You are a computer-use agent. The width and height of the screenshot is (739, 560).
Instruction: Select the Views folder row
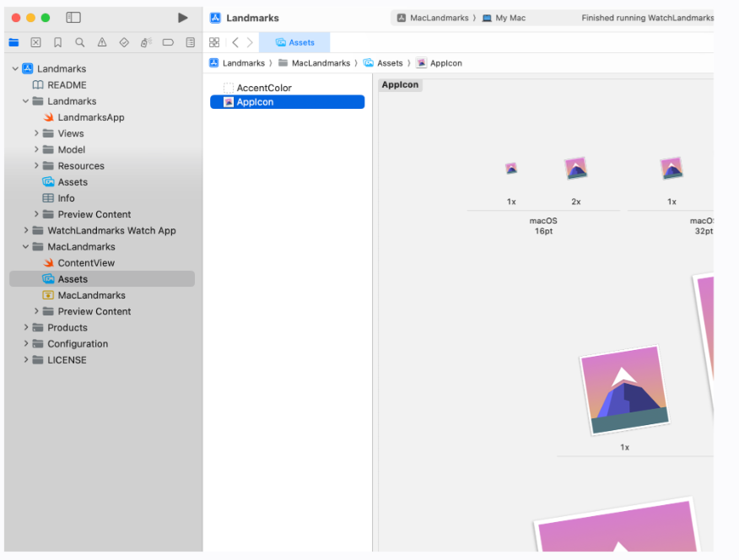point(102,133)
